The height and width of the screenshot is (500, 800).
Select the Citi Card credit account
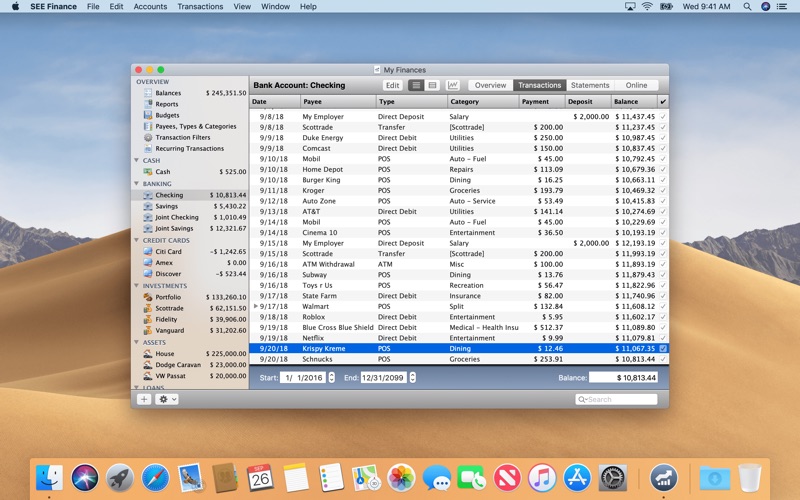[x=168, y=251]
